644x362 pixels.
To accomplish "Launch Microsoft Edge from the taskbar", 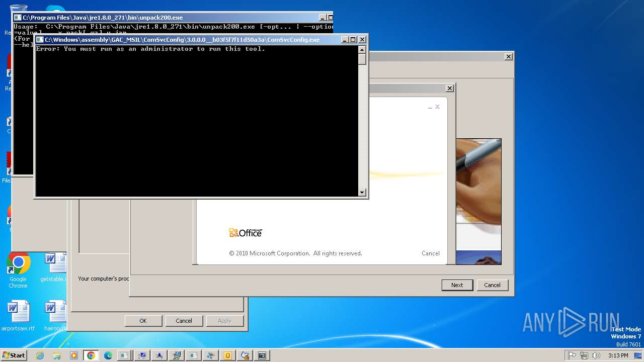I will [108, 355].
